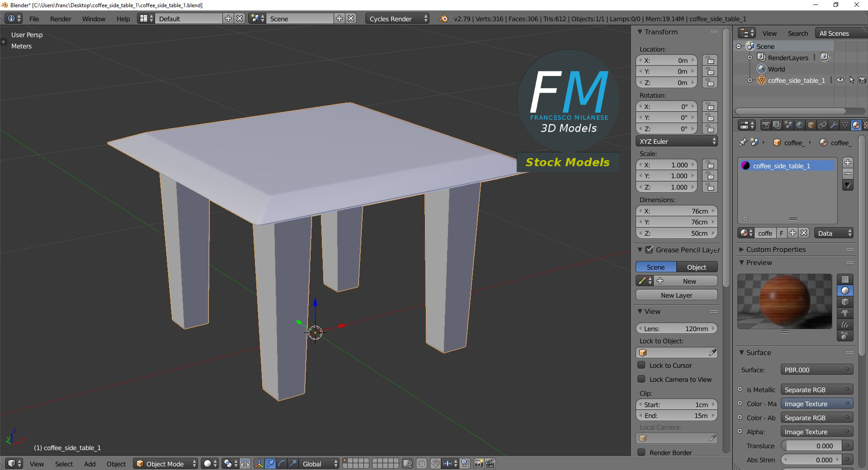Open the 3D viewport Add menu
Screen dimensions: 868x470
(x=90, y=464)
